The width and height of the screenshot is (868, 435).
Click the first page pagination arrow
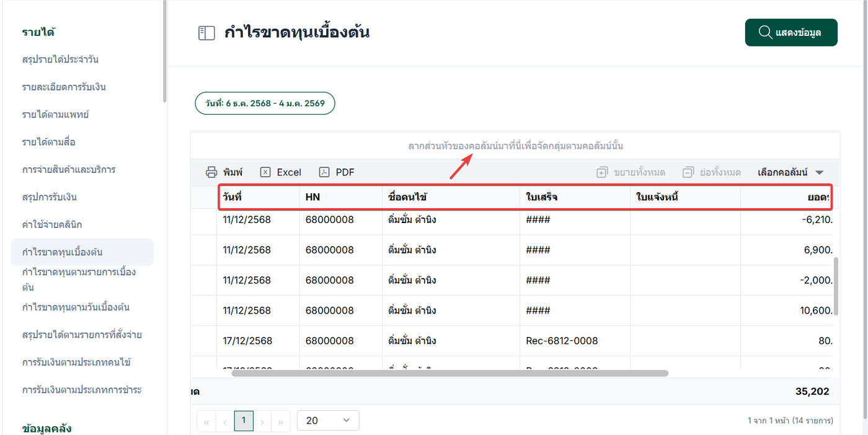click(206, 421)
